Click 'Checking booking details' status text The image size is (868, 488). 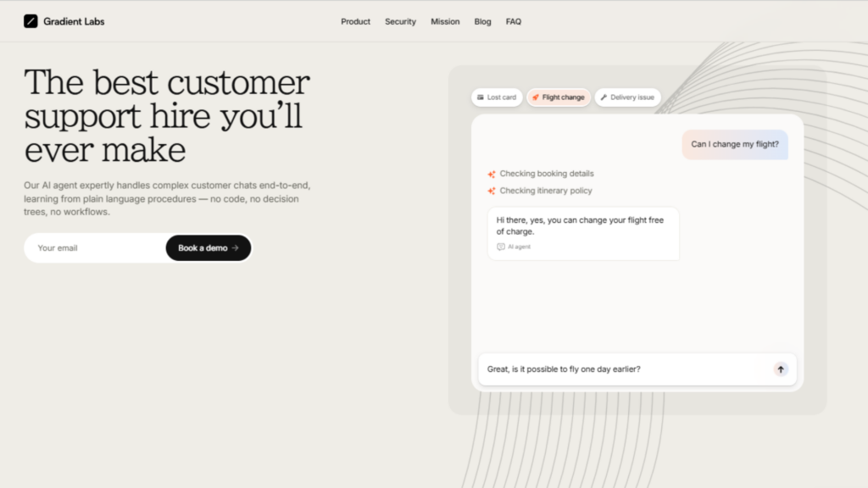(x=547, y=174)
